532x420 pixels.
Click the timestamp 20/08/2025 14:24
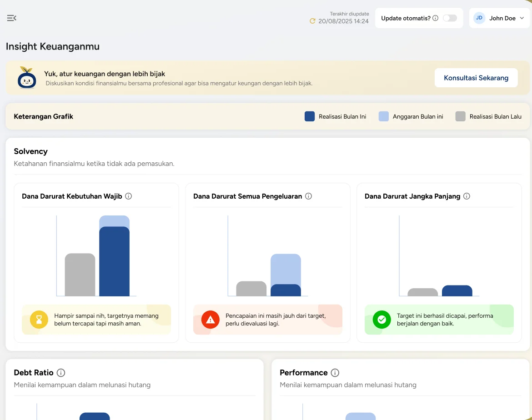pyautogui.click(x=343, y=21)
